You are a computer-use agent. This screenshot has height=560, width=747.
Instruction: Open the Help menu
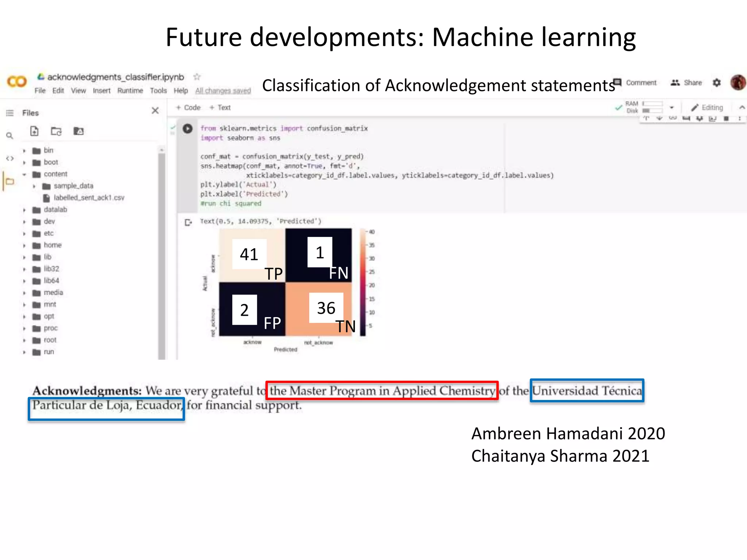coord(181,90)
